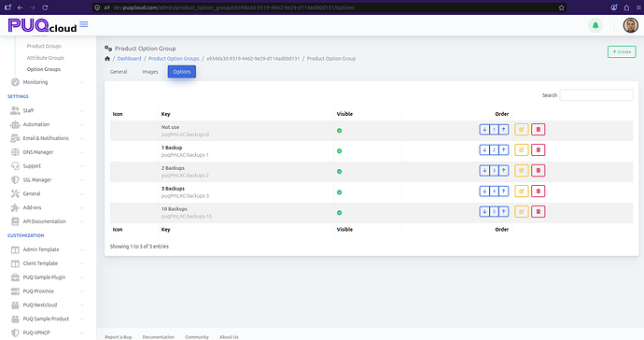This screenshot has width=644, height=340.
Task: Delete the '2 Backups' option
Action: (x=538, y=171)
